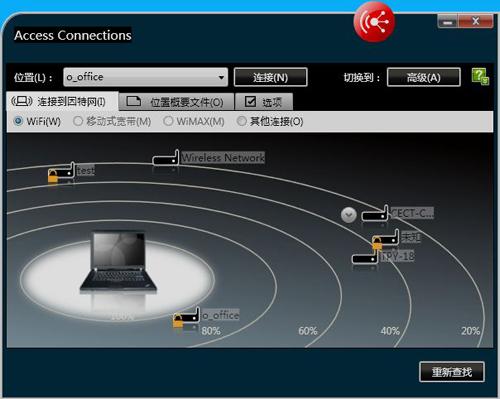Viewport: 500px width, 399px height.
Task: Click the 20% signal ring label
Action: point(470,331)
